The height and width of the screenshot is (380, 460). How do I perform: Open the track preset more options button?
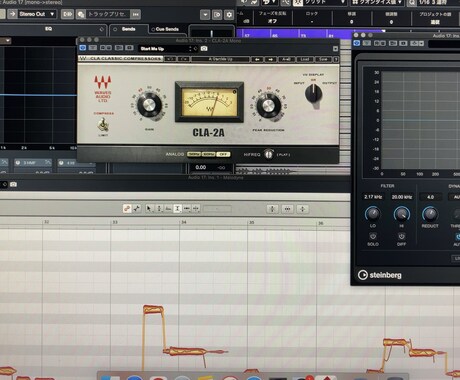click(135, 14)
